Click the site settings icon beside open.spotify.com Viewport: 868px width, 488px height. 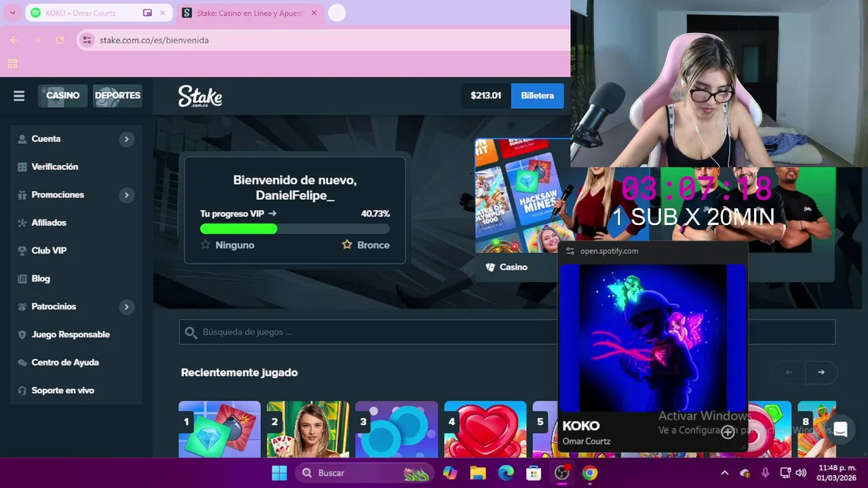coord(570,251)
